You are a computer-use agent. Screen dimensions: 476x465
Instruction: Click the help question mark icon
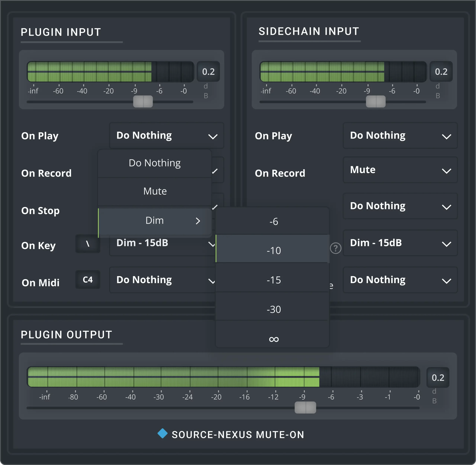tap(335, 248)
